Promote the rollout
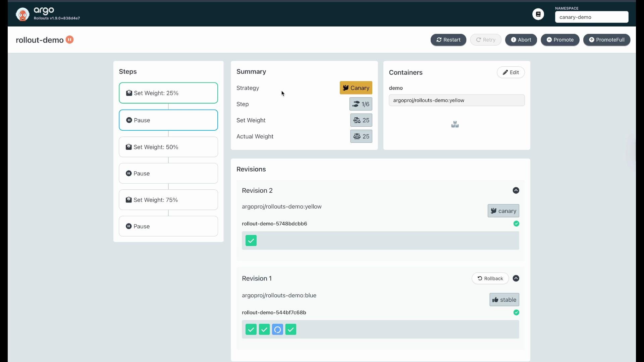This screenshot has width=644, height=362. click(560, 40)
